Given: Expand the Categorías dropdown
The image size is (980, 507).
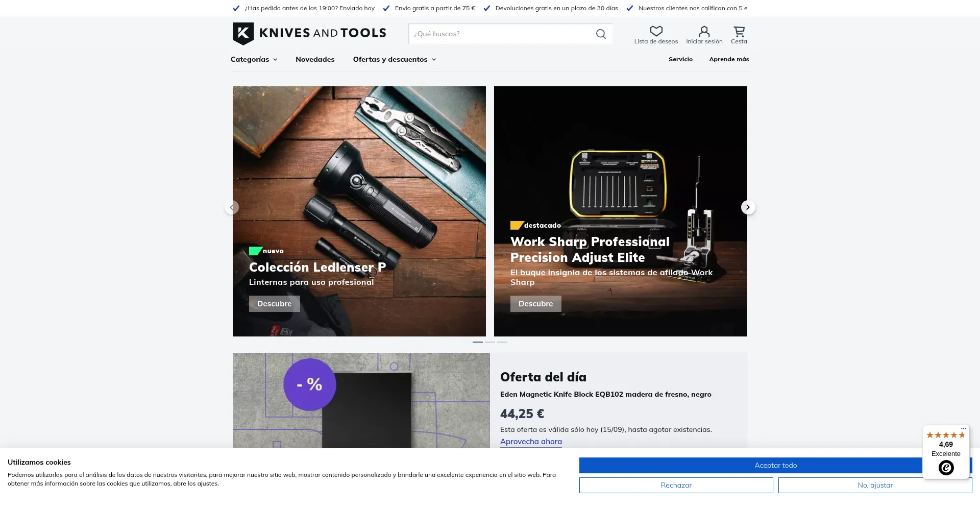Looking at the screenshot, I should 254,59.
